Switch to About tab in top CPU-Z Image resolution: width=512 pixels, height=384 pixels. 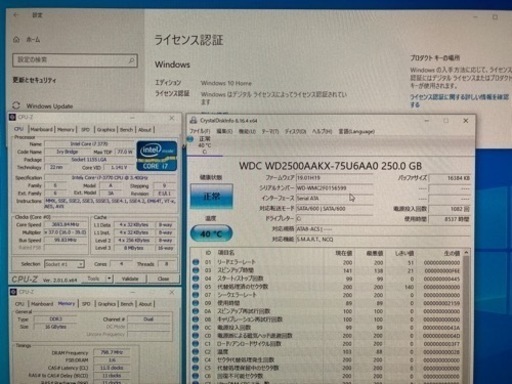(145, 130)
